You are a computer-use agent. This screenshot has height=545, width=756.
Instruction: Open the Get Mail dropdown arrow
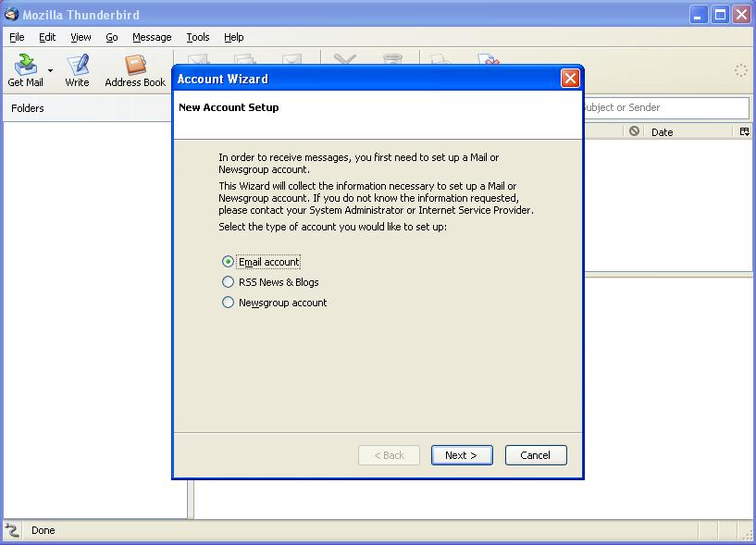(x=50, y=71)
